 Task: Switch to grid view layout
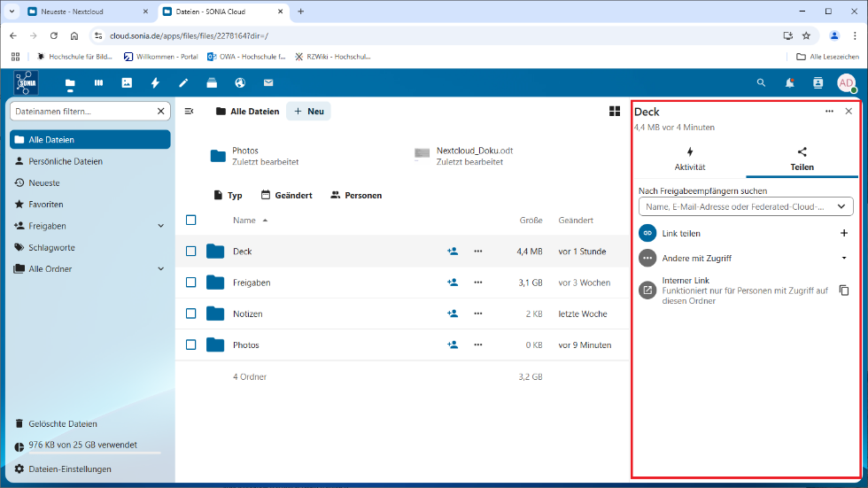(x=614, y=112)
